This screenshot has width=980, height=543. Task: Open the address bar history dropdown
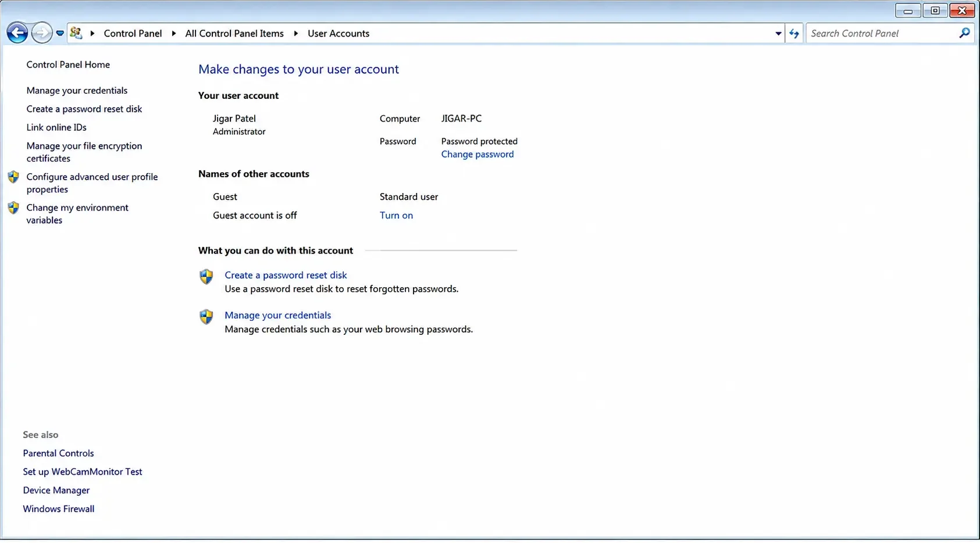778,34
